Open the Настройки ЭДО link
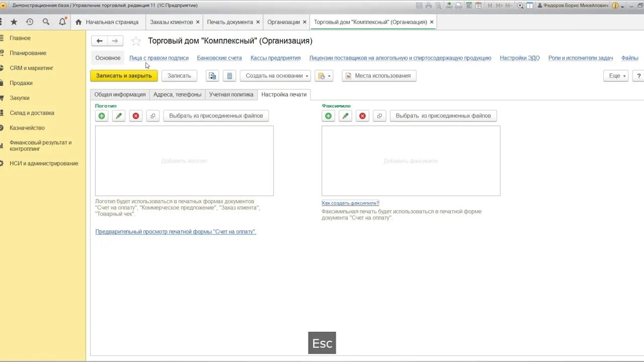Image resolution: width=644 pixels, height=362 pixels. 520,58
